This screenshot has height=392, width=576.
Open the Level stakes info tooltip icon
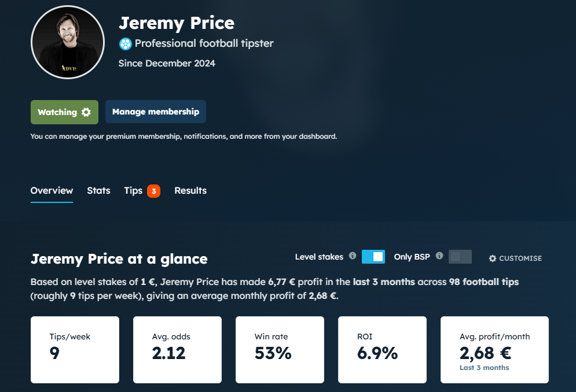(x=353, y=256)
